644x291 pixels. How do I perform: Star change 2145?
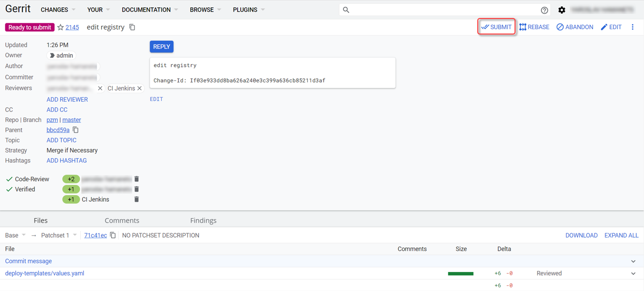61,28
